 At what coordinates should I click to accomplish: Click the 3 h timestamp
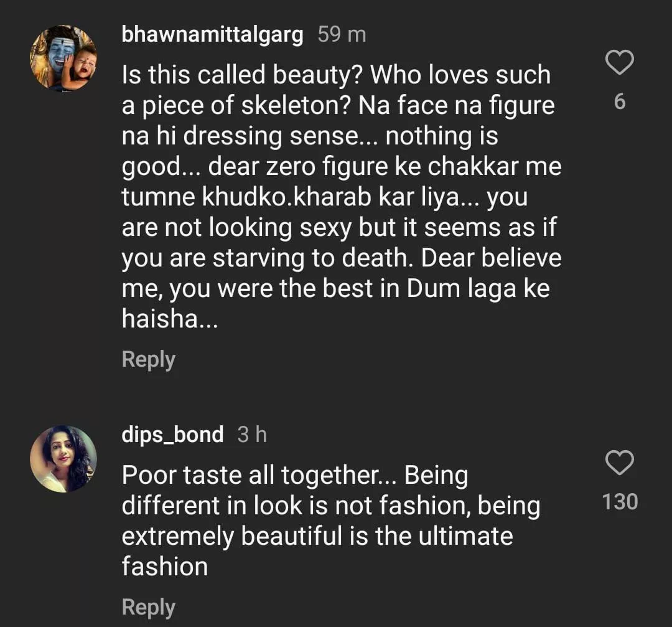coord(252,435)
